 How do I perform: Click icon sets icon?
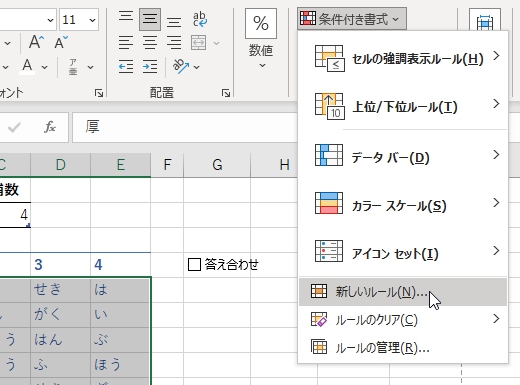[329, 251]
